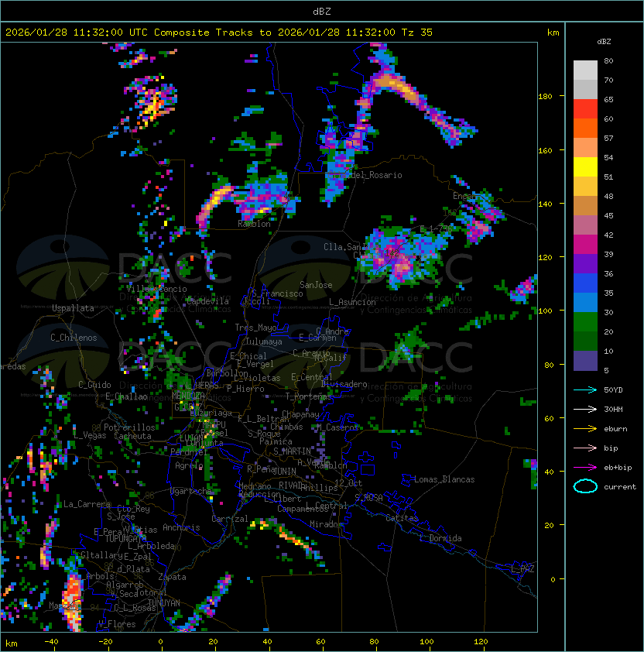The image size is (644, 652).
Task: Click the 'Divisadero' map label
Action: (x=344, y=384)
